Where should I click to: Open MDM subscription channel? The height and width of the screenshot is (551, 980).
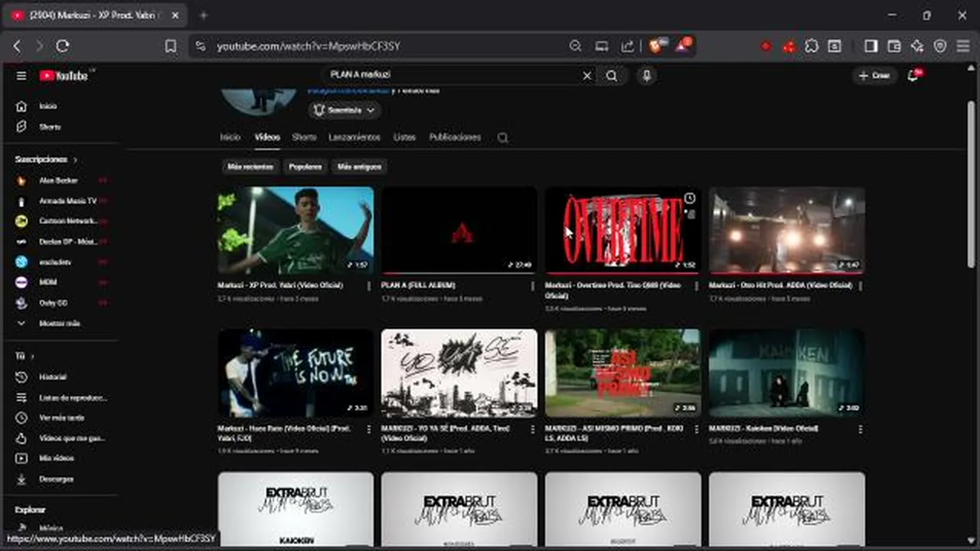pyautogui.click(x=47, y=282)
